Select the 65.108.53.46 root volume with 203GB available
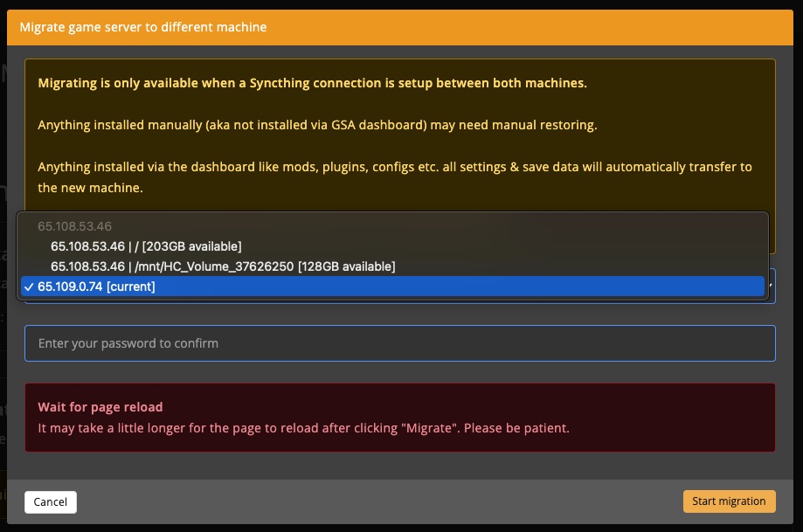Image resolution: width=803 pixels, height=532 pixels. point(147,246)
